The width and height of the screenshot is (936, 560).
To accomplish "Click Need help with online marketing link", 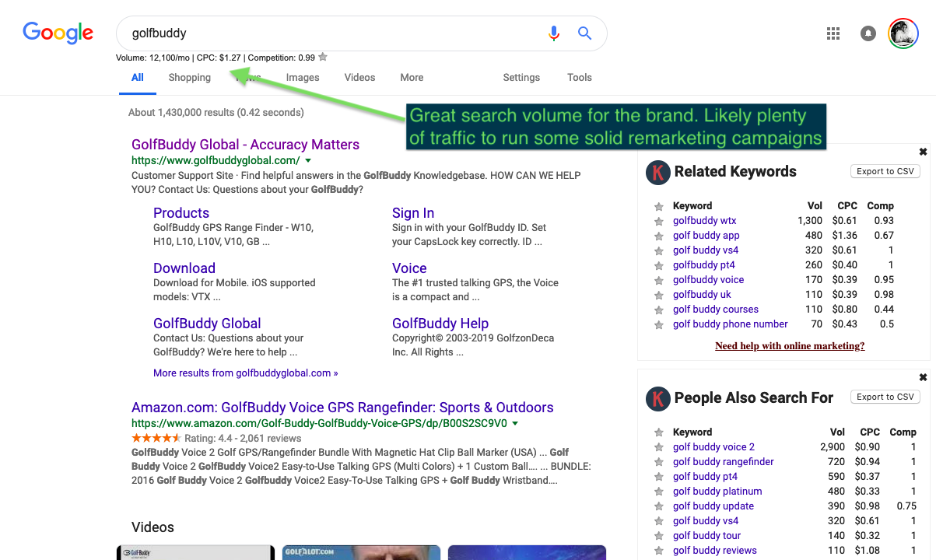I will [x=790, y=346].
